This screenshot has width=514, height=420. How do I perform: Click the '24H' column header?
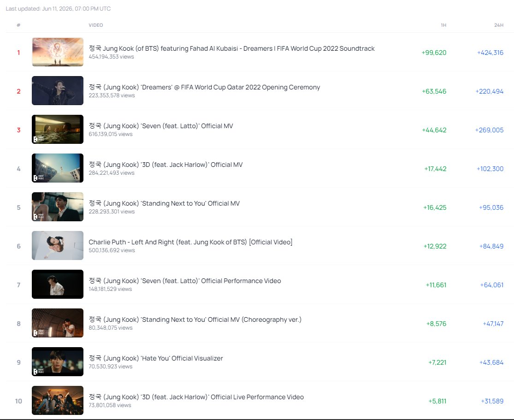point(499,25)
